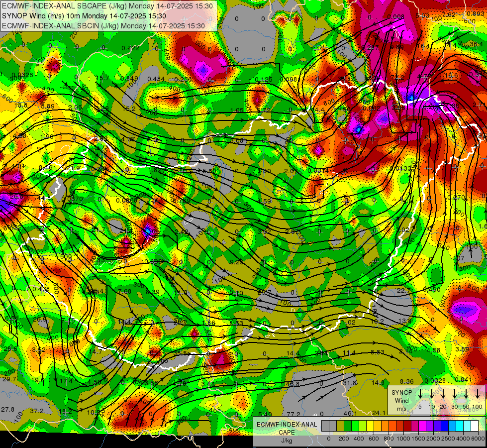
Task: Click the map value 0.270
Action: (x=456, y=197)
